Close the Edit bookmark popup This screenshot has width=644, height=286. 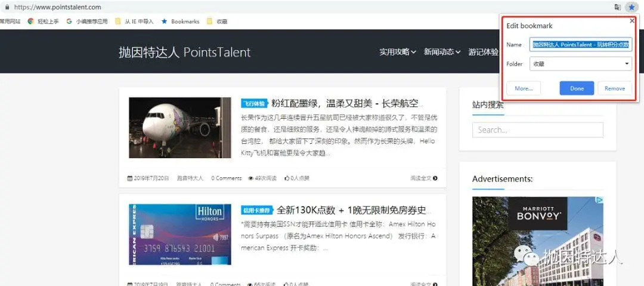[631, 20]
